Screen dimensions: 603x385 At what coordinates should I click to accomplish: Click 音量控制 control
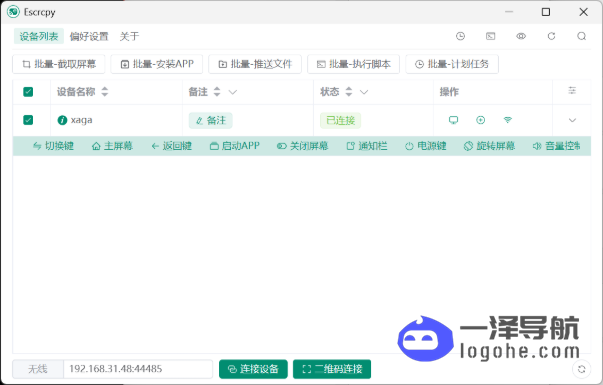point(557,146)
